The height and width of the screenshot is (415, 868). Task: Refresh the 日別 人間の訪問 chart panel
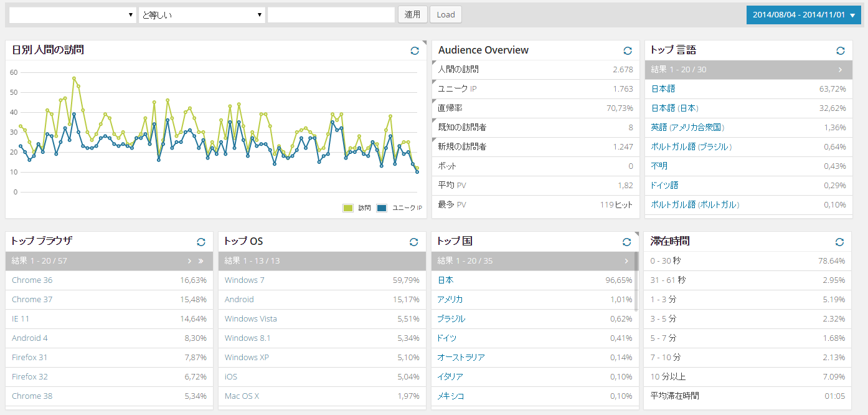(415, 50)
